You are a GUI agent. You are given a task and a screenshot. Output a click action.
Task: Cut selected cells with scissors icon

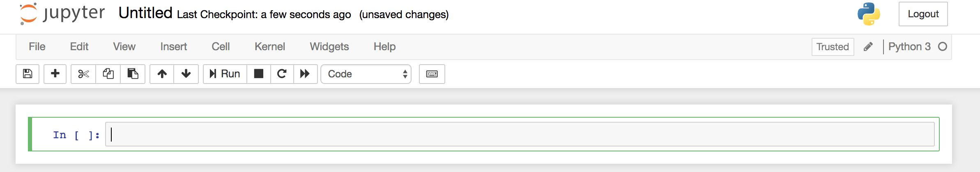tap(83, 74)
